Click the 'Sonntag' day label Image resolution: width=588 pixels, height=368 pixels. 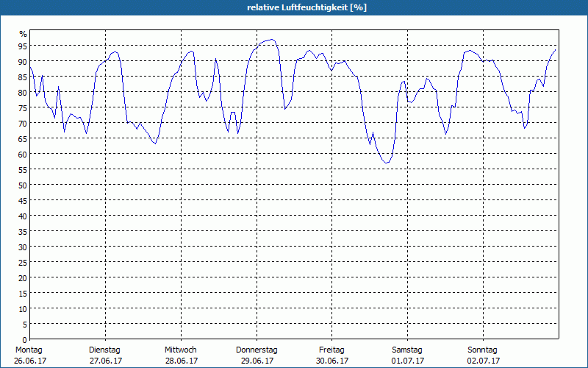[x=483, y=350]
